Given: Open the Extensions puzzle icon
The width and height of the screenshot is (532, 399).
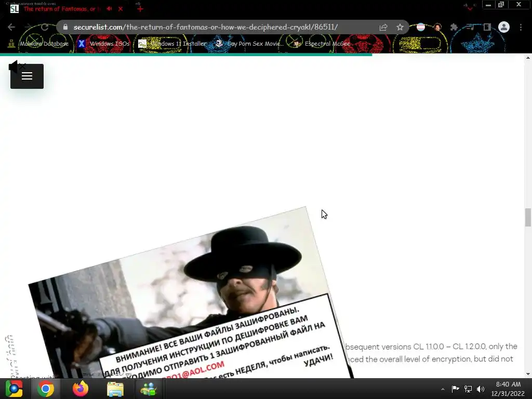Looking at the screenshot, I should point(454,28).
